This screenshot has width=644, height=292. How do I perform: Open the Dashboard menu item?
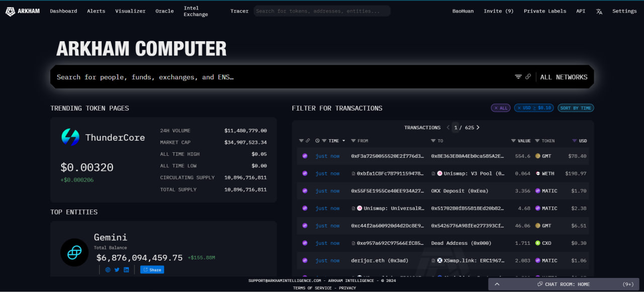[63, 11]
